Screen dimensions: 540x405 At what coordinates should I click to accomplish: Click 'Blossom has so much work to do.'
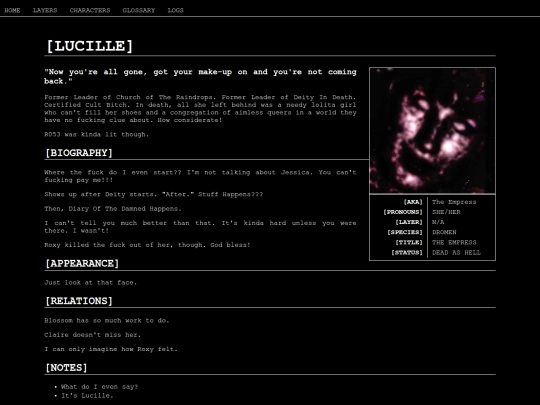(x=107, y=321)
